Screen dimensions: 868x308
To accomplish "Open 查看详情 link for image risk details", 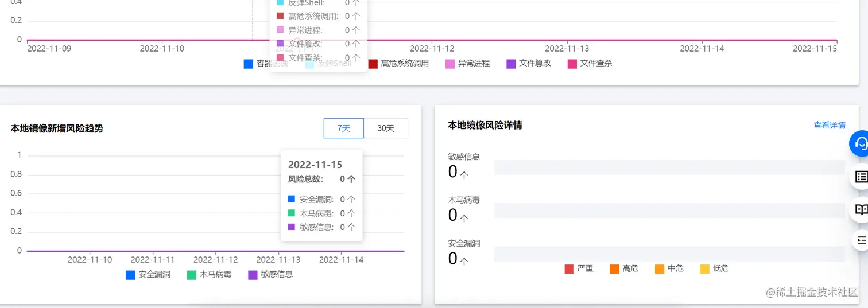I will tap(829, 125).
